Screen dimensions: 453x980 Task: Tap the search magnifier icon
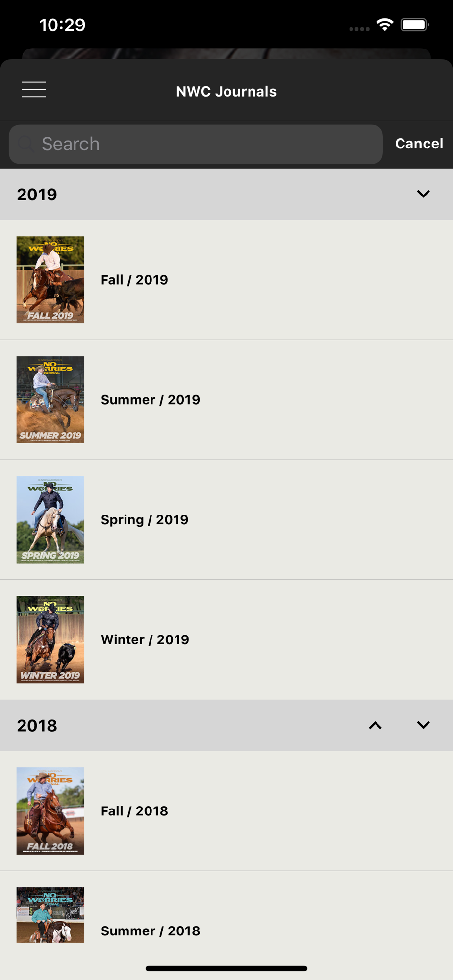click(26, 144)
